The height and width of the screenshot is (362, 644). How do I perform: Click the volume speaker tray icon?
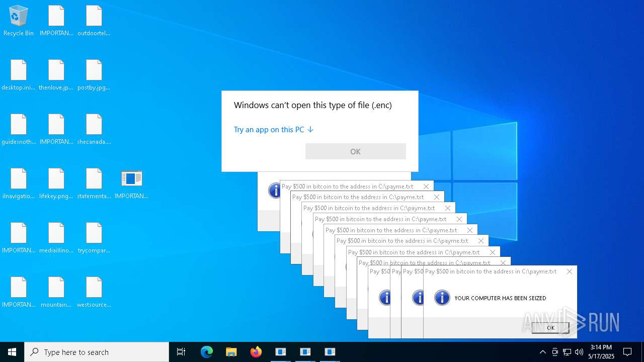tap(579, 352)
